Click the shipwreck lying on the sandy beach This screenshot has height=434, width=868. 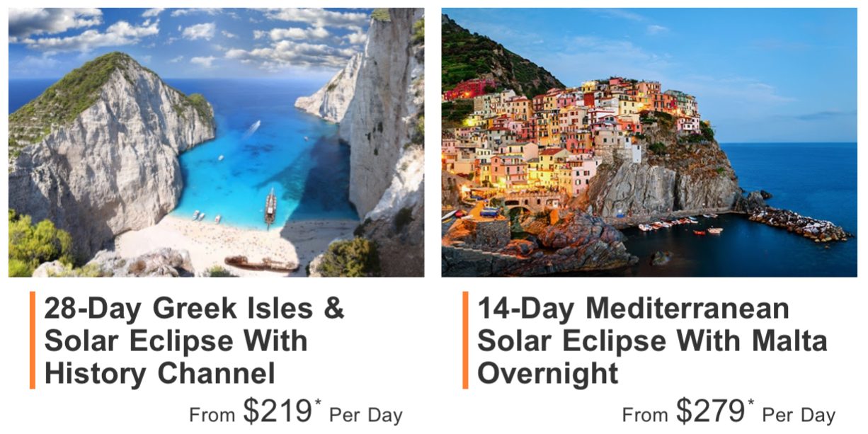[261, 263]
